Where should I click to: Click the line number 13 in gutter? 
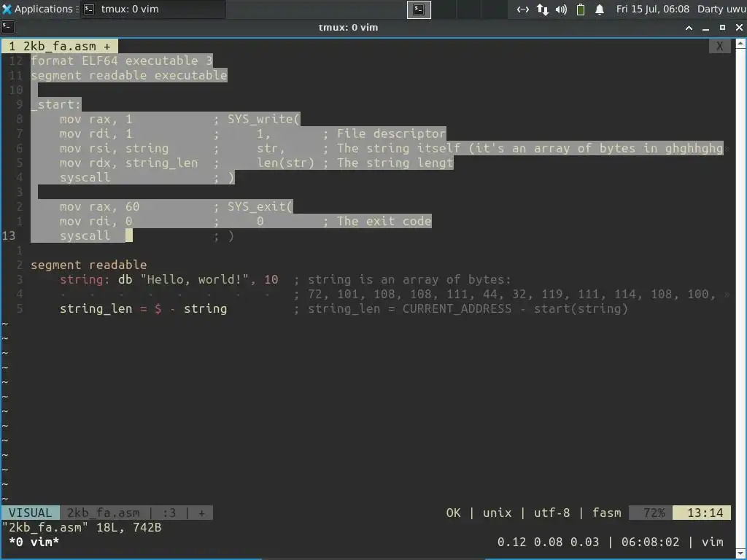click(x=9, y=236)
